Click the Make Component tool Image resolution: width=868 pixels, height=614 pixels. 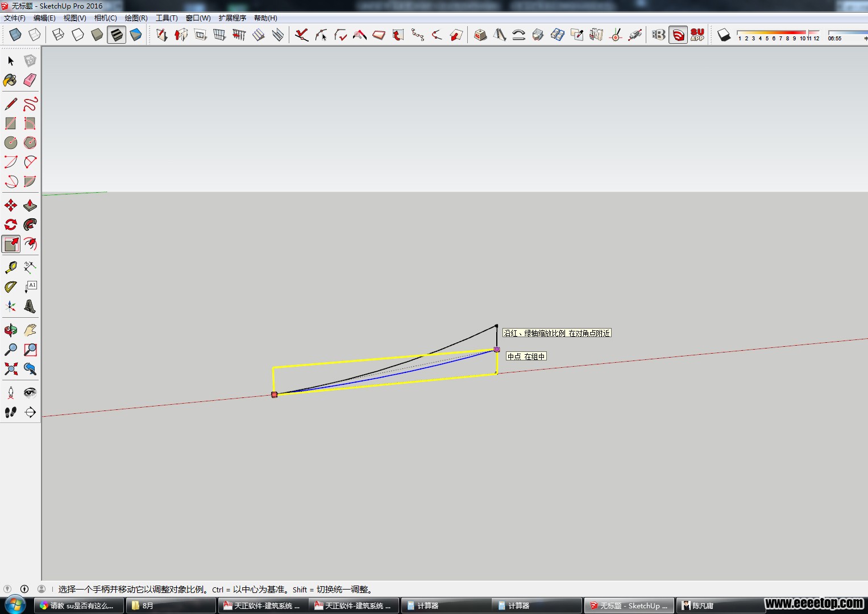coord(30,61)
